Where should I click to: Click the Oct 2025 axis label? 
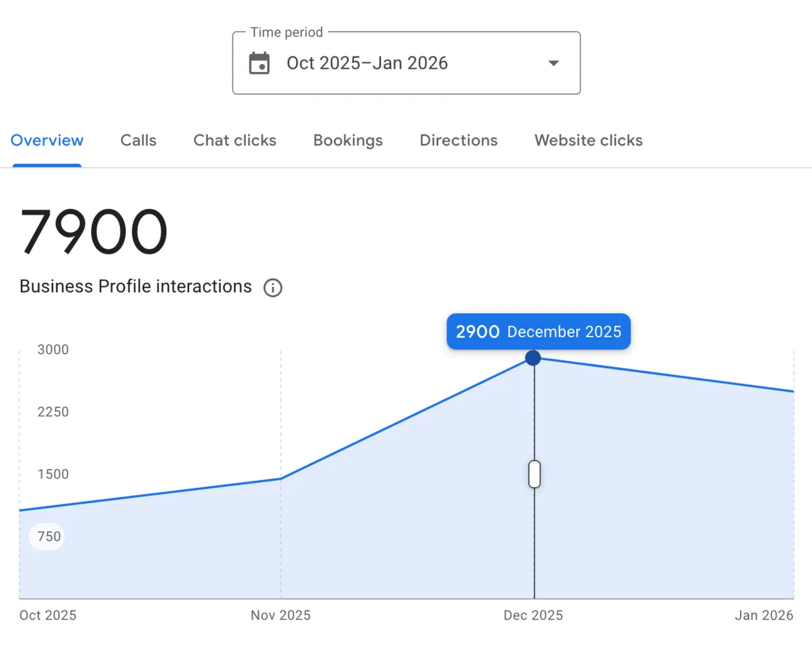[47, 615]
